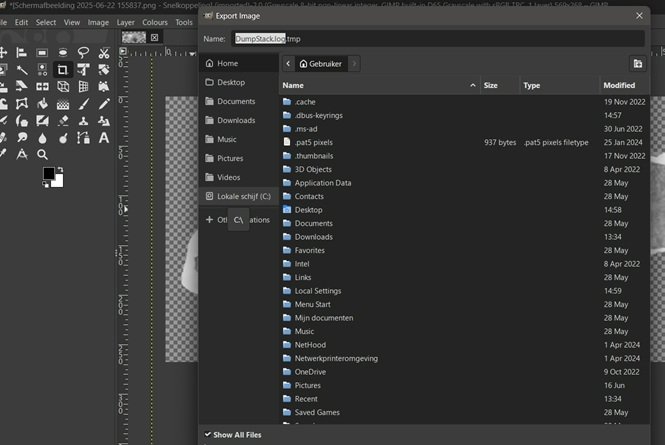665x445 pixels.
Task: Select the Text tool
Action: pos(104,137)
